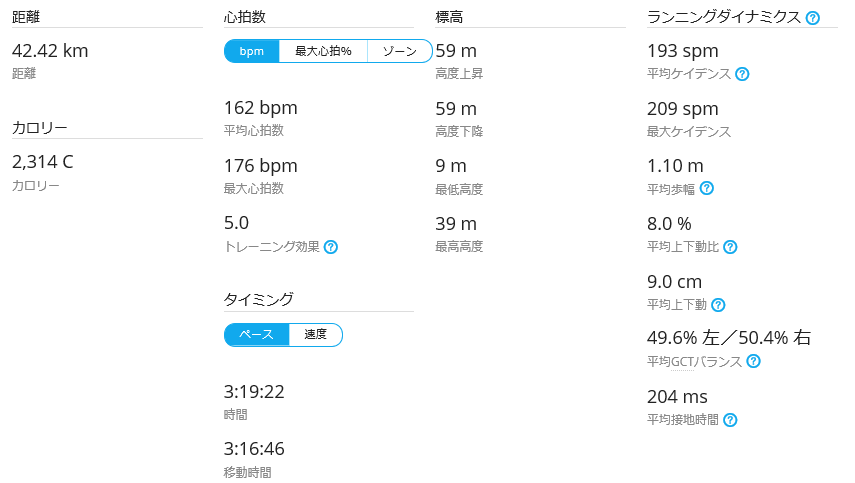Show help for 平均歩幅
Viewport: 855px width, 483px height.
[707, 189]
